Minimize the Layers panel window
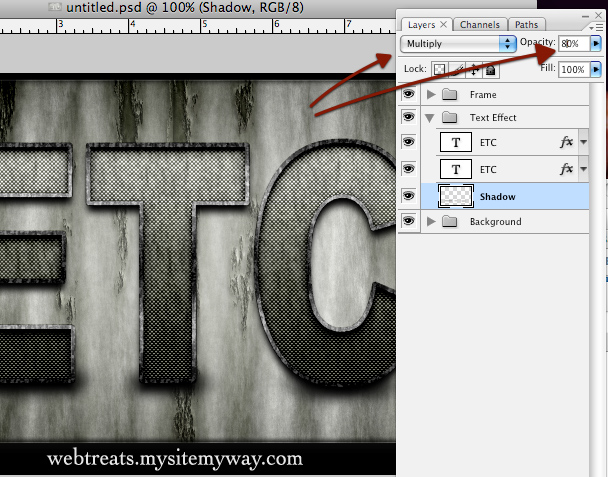Screen dimensions: 608x477 point(586,16)
